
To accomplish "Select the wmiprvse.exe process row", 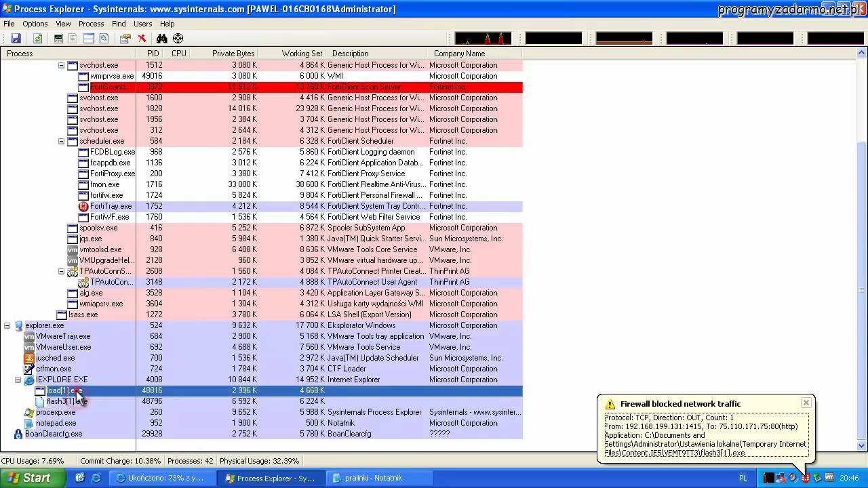I will (261, 76).
